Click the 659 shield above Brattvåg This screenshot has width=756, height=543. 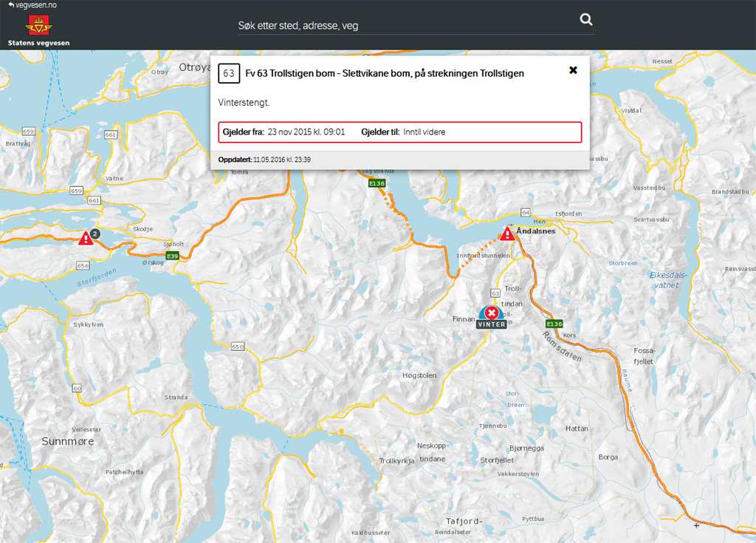click(29, 132)
